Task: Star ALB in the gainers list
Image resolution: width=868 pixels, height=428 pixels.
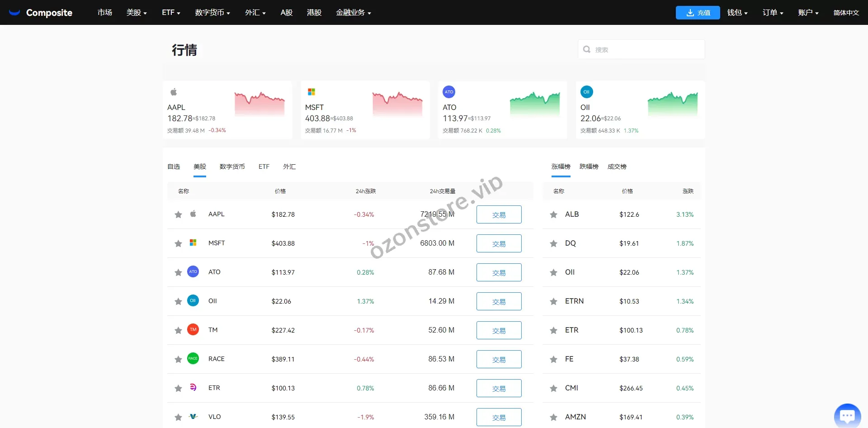Action: click(x=553, y=214)
